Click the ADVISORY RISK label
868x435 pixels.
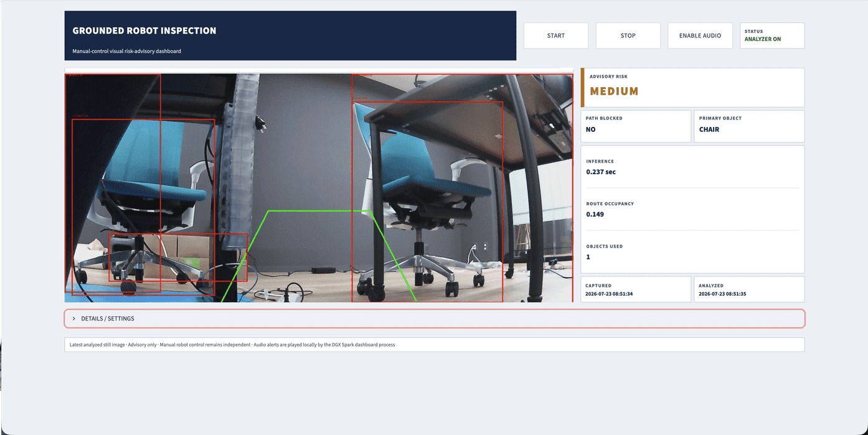pos(608,77)
